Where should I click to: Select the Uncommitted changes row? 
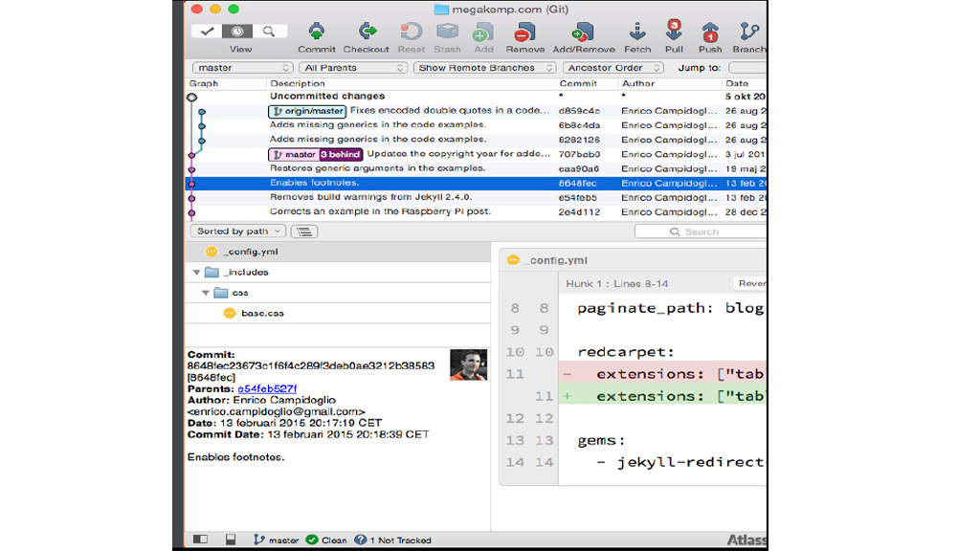coord(477,97)
